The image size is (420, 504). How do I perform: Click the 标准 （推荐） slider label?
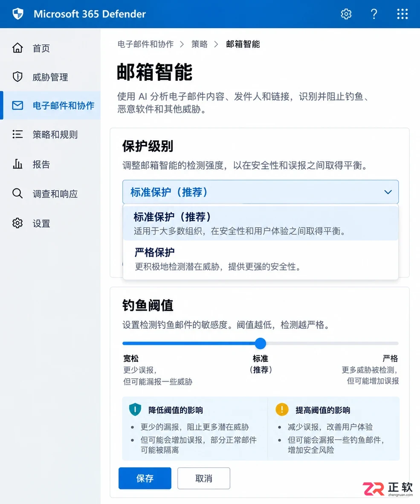[x=260, y=364]
